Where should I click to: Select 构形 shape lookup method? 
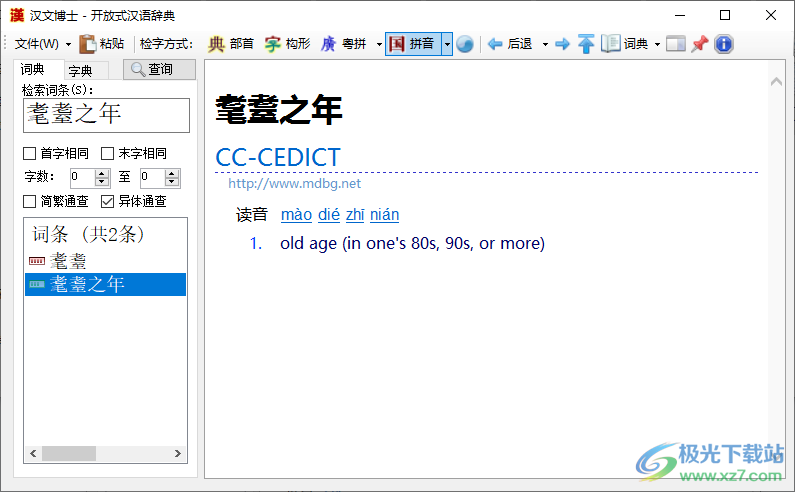pos(287,44)
